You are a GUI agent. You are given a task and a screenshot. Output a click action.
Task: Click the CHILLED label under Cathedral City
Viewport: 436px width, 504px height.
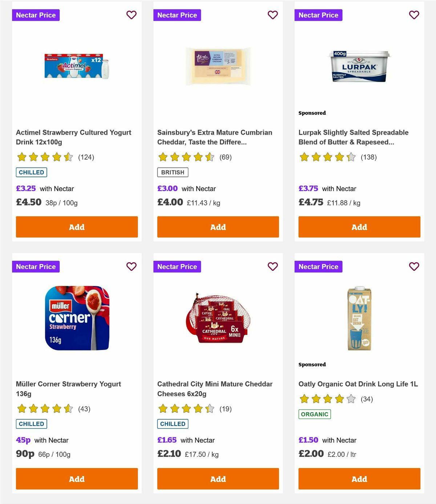173,424
